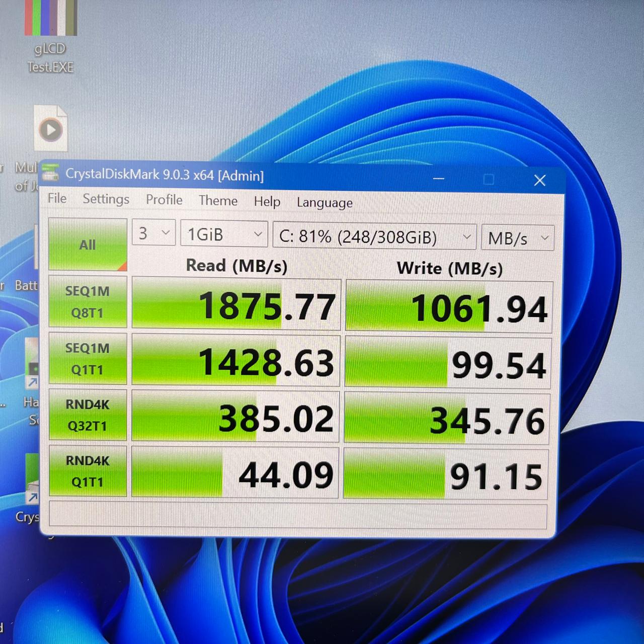
Task: Expand the 1GiB test size dropdown
Action: (x=224, y=234)
